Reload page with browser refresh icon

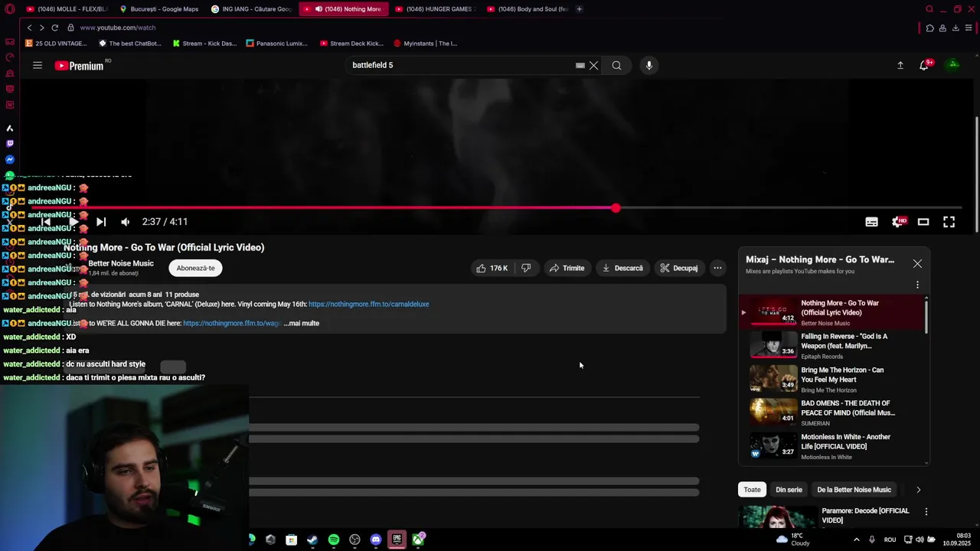(54, 28)
